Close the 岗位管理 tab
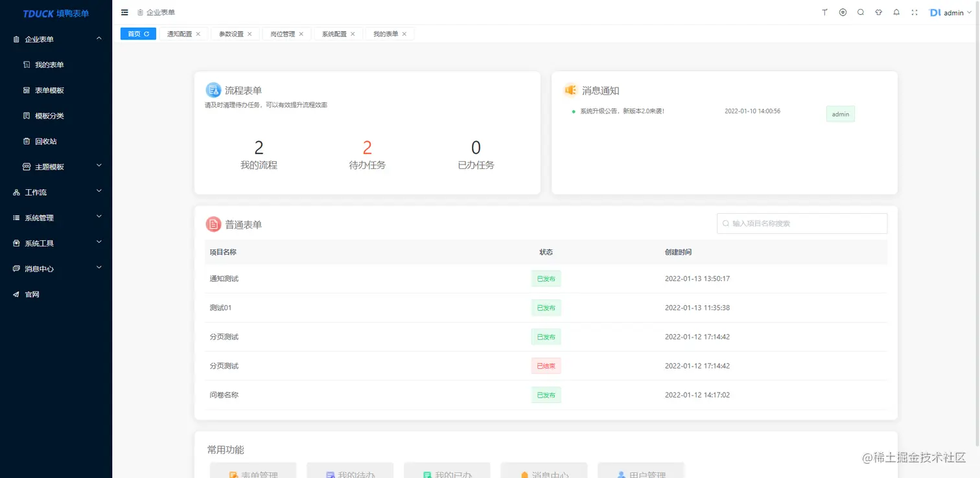Viewport: 980px width, 478px height. coord(301,34)
